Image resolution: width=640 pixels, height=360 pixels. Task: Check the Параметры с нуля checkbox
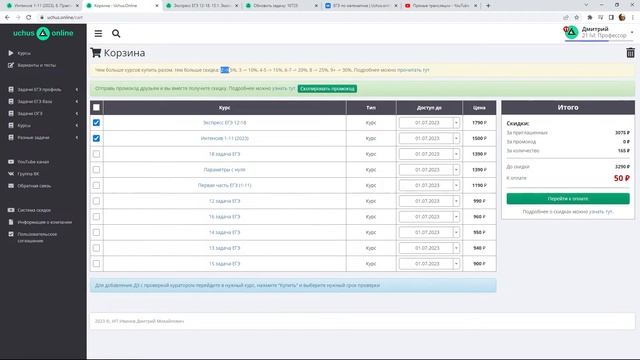click(x=96, y=169)
